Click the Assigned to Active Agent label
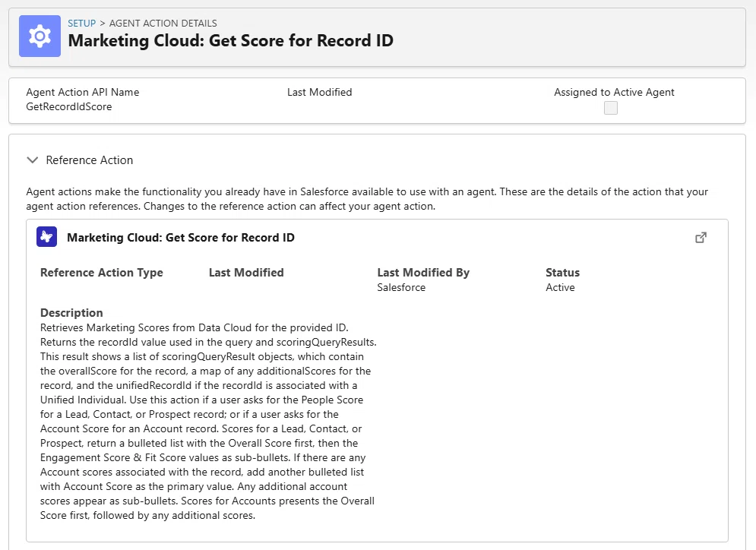 coord(614,92)
